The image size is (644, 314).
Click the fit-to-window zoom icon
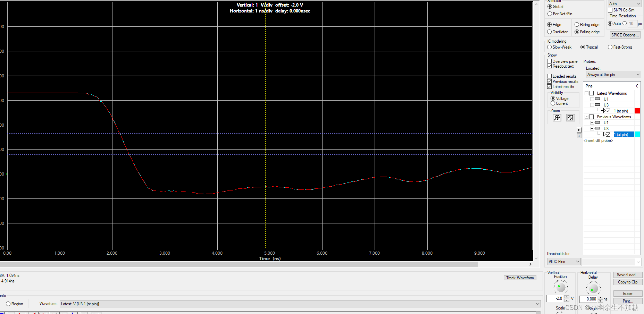point(570,118)
